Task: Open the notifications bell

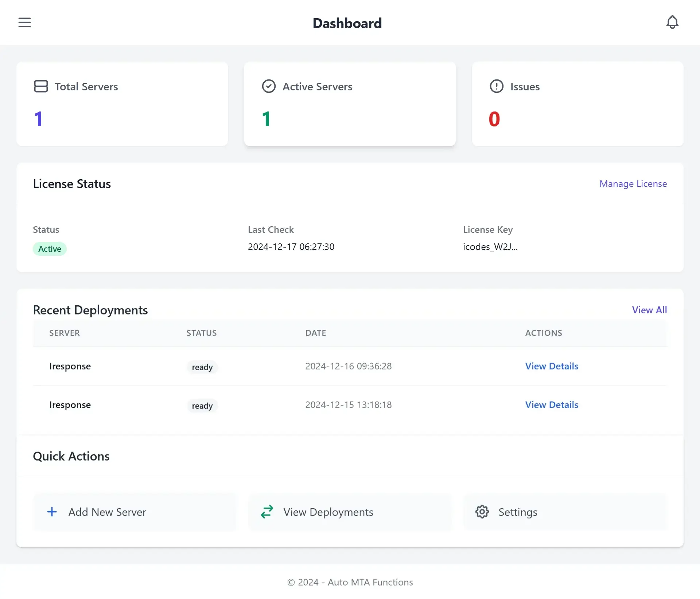Action: point(672,23)
